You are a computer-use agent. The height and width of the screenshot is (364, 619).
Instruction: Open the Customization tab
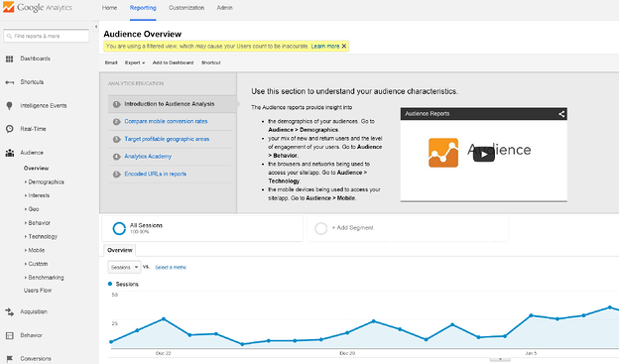(x=186, y=8)
